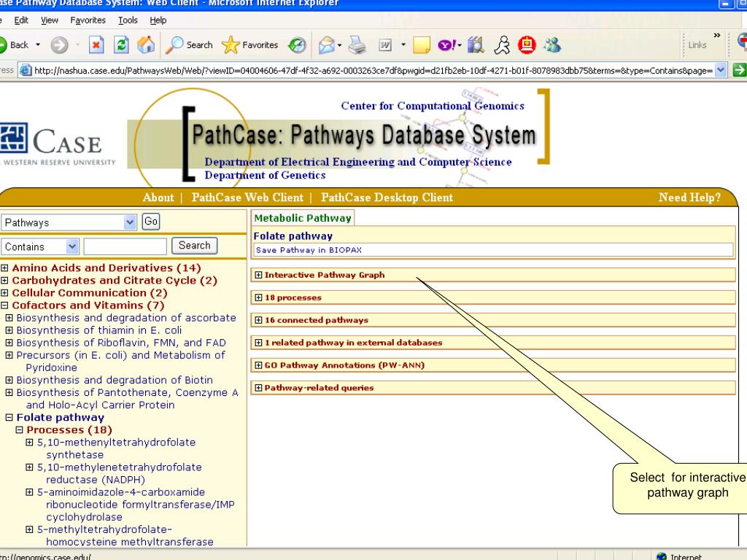Click the Forward arrow button
This screenshot has height=560, width=747.
[59, 45]
